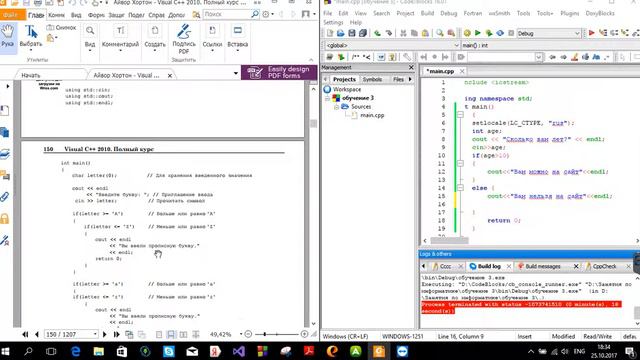The width and height of the screenshot is (640, 360).
Task: Click Find magnifier icon in Code::Blocks
Action: [x=440, y=33]
